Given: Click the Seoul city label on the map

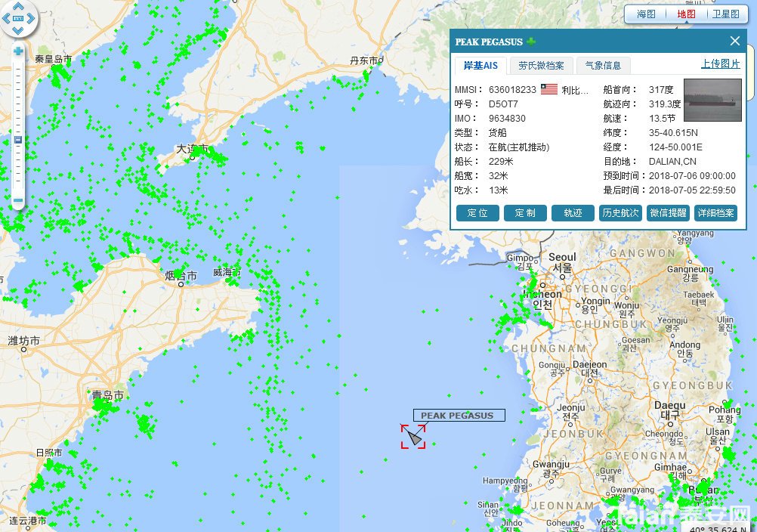Looking at the screenshot, I should pos(562,257).
